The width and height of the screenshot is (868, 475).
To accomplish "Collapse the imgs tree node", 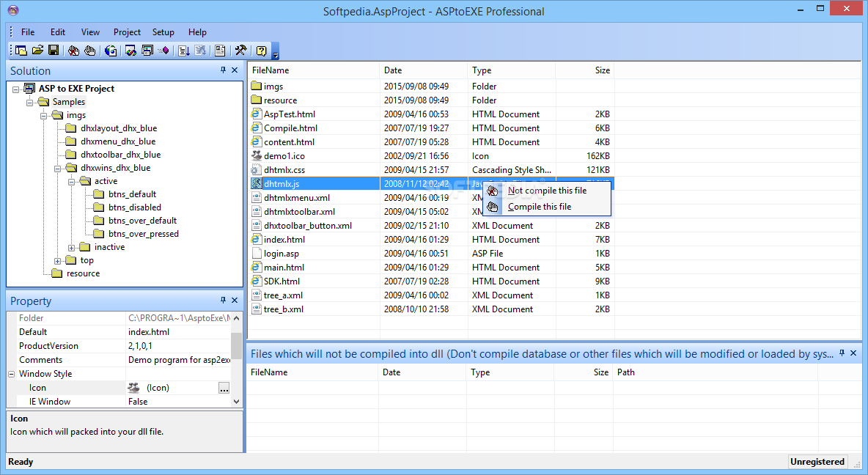I will (44, 115).
